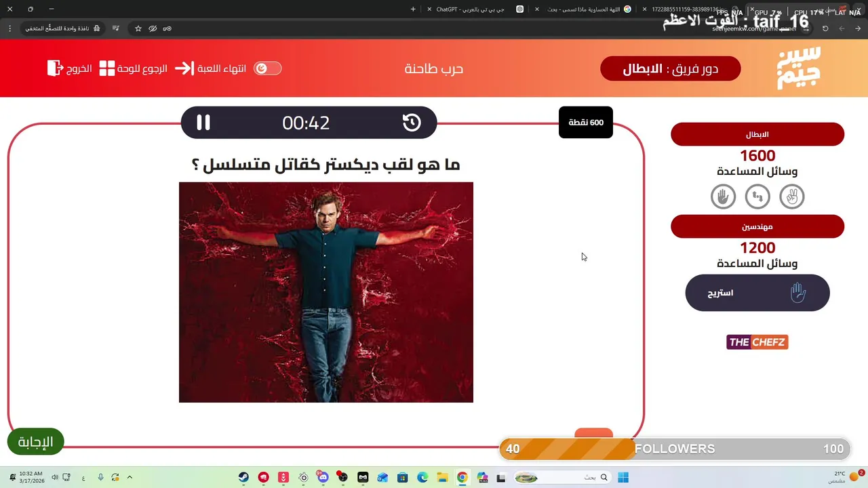
Task: Click the microphone icon in system tray
Action: (x=100, y=478)
